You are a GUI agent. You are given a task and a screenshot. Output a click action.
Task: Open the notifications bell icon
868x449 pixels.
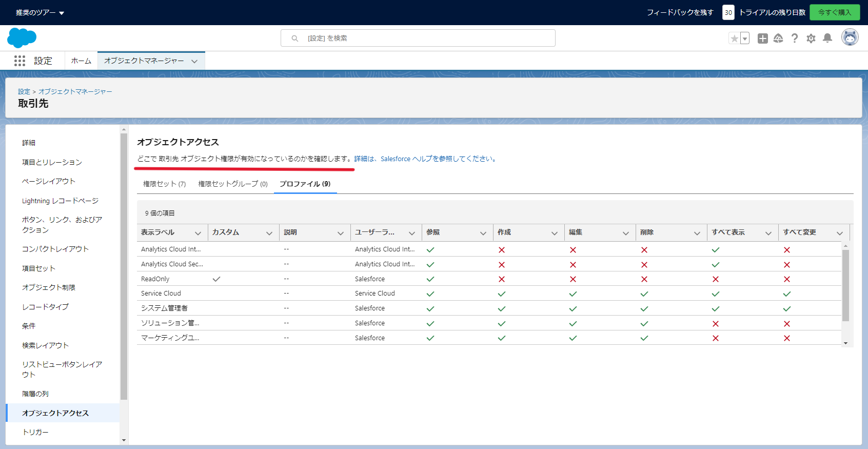coord(827,38)
